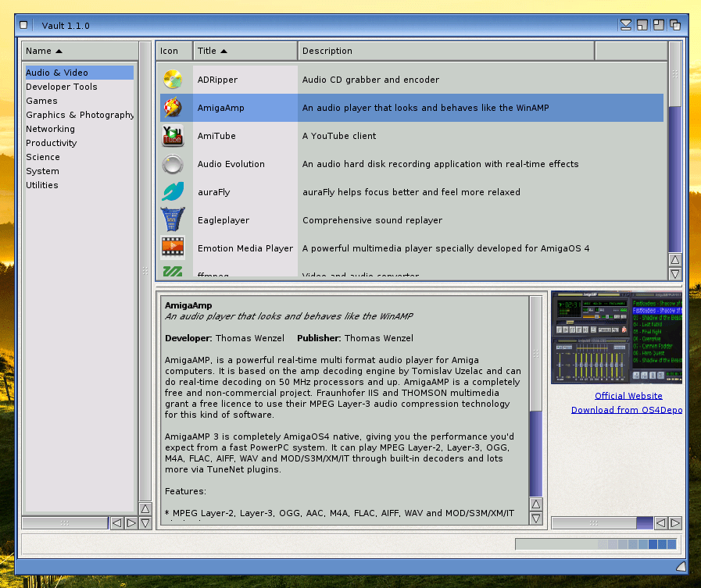Click the Audio Evolution icon
Image resolution: width=701 pixels, height=588 pixels.
173,164
